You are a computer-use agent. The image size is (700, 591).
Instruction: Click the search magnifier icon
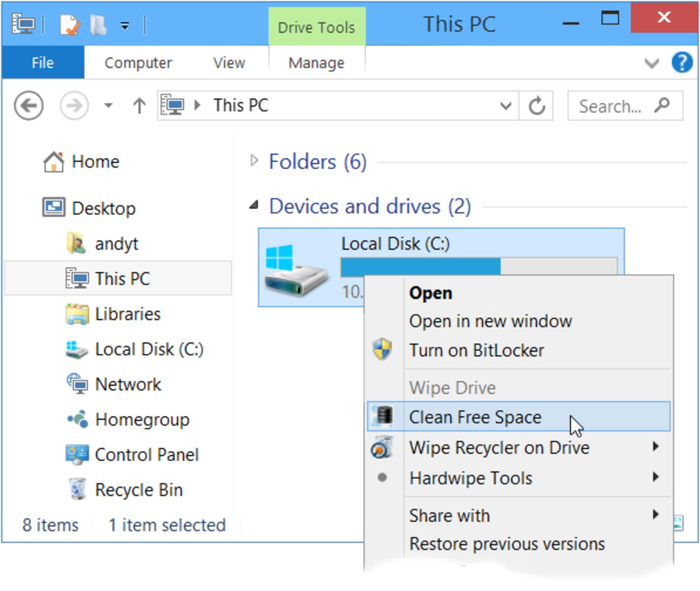tap(662, 106)
